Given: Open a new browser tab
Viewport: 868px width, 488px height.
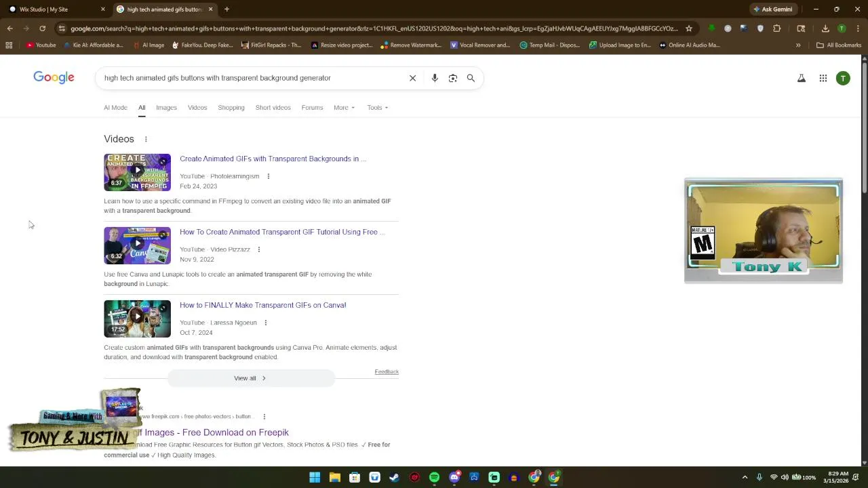Looking at the screenshot, I should pyautogui.click(x=226, y=9).
